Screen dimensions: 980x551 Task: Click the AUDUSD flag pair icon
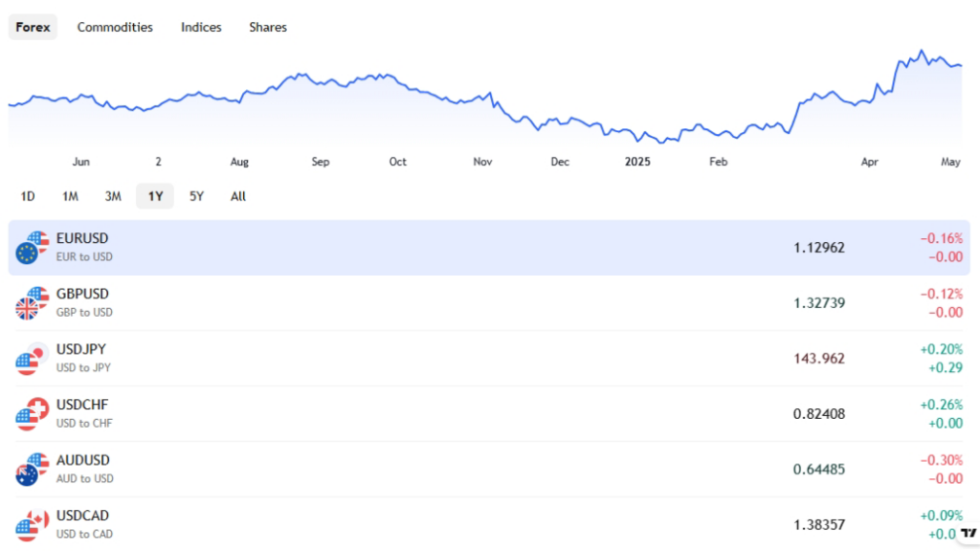pos(32,469)
